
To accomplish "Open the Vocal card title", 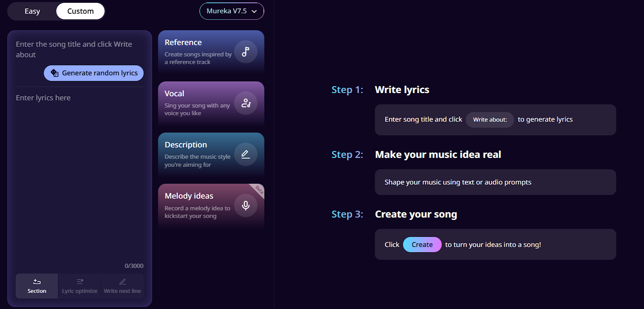I will coord(174,93).
